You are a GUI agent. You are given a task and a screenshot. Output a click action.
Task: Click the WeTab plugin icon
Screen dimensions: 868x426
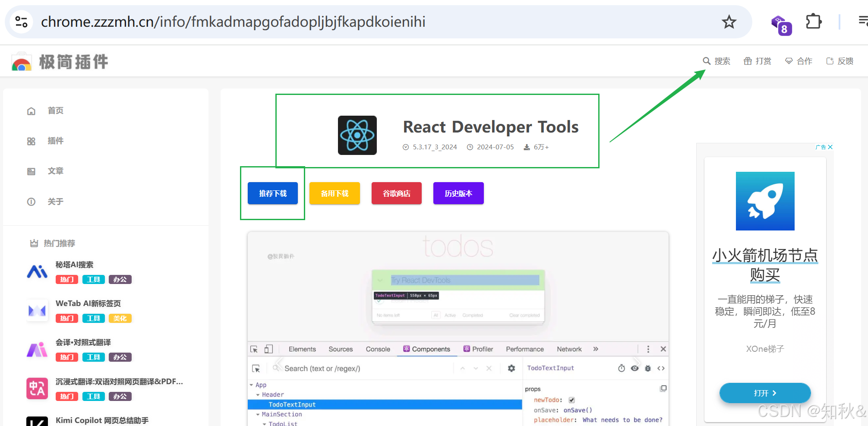tap(37, 310)
